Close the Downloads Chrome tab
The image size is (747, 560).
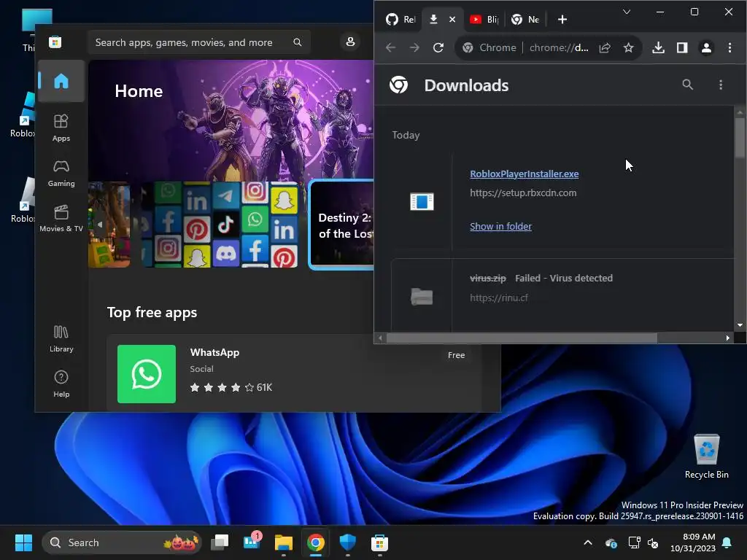click(452, 20)
